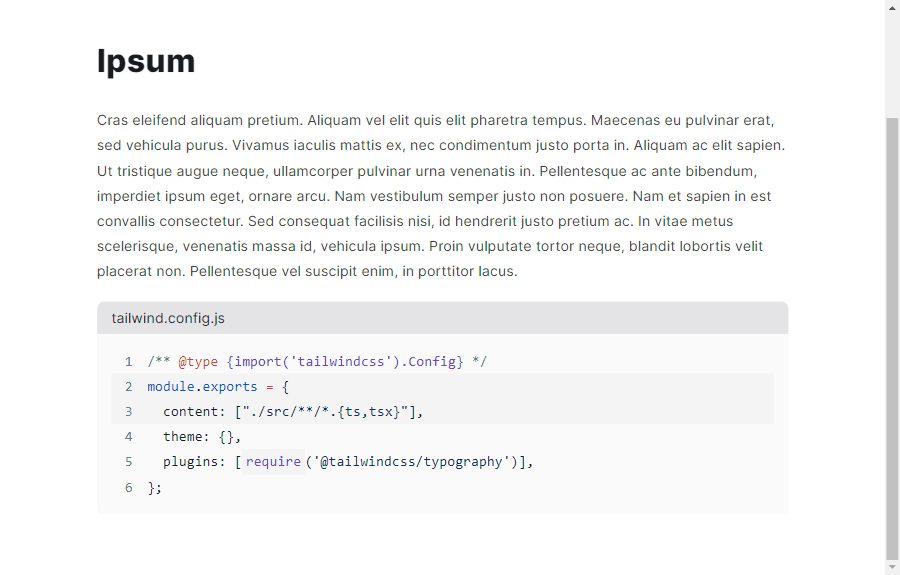Click the theme property on line 4

(183, 437)
